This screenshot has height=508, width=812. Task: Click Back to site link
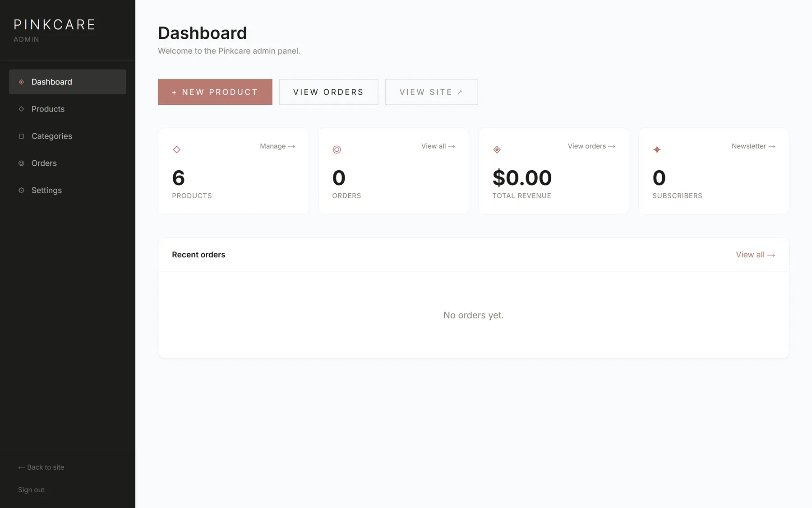(x=41, y=467)
